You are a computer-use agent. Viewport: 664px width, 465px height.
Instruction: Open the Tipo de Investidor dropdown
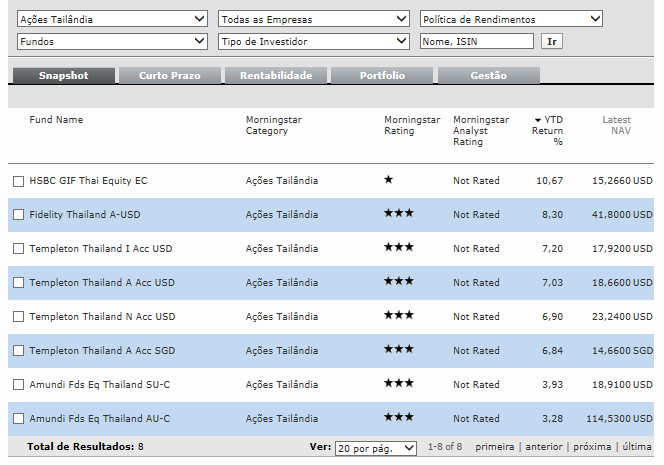pos(314,42)
